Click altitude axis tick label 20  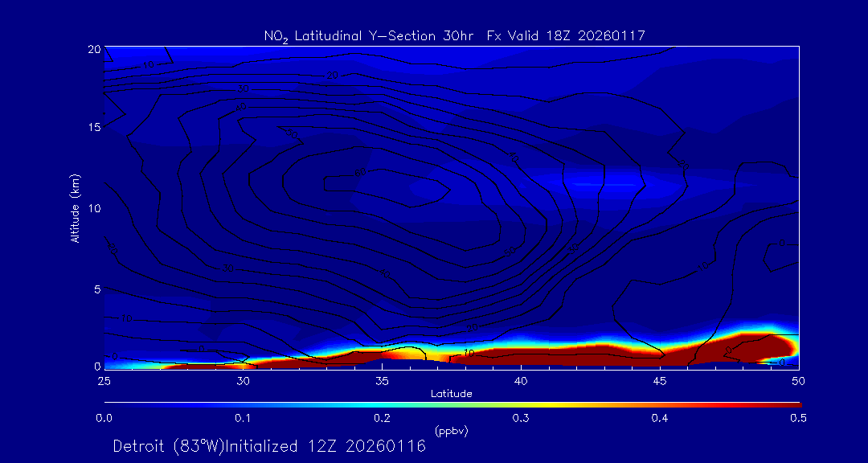pyautogui.click(x=94, y=49)
